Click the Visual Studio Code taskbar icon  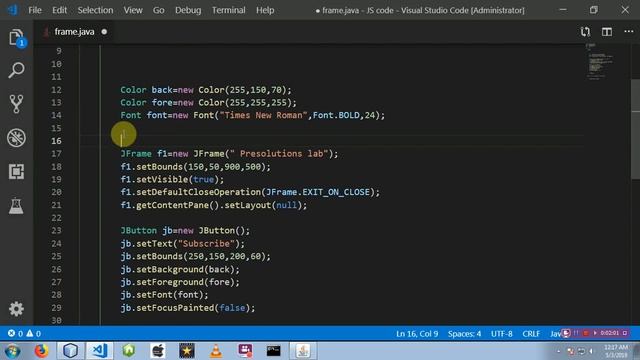pyautogui.click(x=100, y=351)
